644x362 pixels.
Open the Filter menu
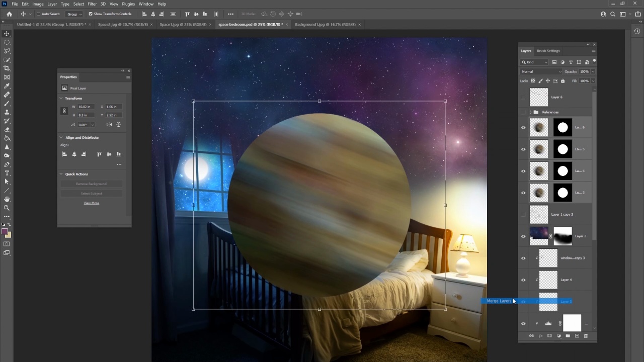(x=92, y=4)
